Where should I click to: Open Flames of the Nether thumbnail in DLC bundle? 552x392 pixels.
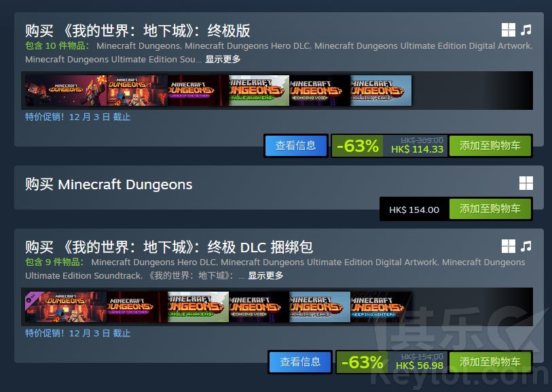137,307
